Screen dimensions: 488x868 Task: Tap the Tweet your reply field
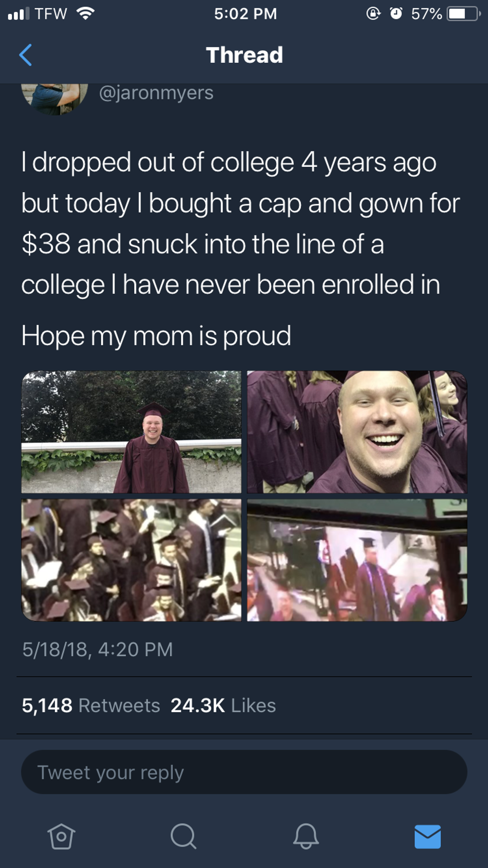(244, 772)
